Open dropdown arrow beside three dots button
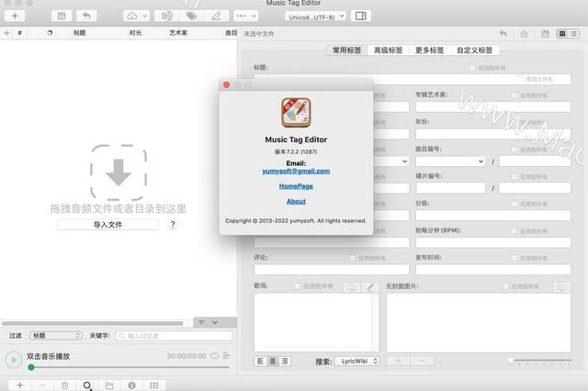This screenshot has width=588, height=391. (x=254, y=17)
